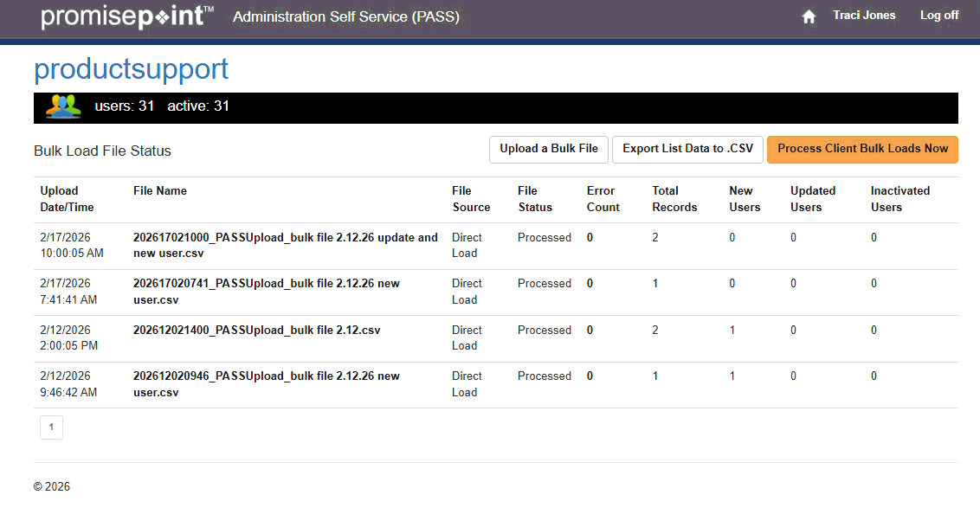This screenshot has width=980, height=514.
Task: Open the 202612020946_PASSUpload new user file
Action: pos(266,384)
